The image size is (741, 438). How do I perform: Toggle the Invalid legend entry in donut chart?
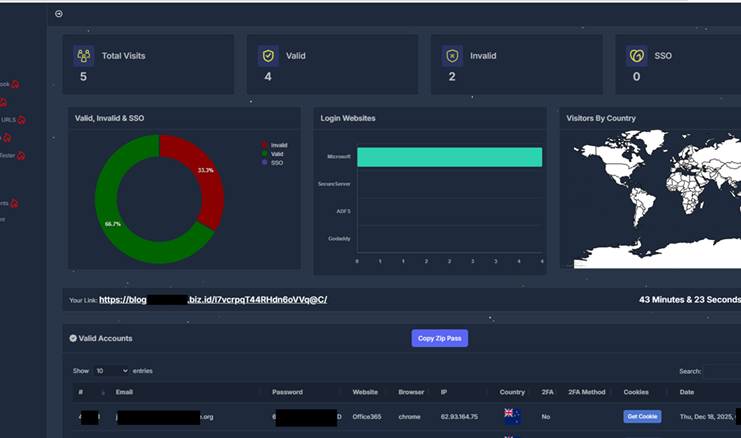pos(273,145)
